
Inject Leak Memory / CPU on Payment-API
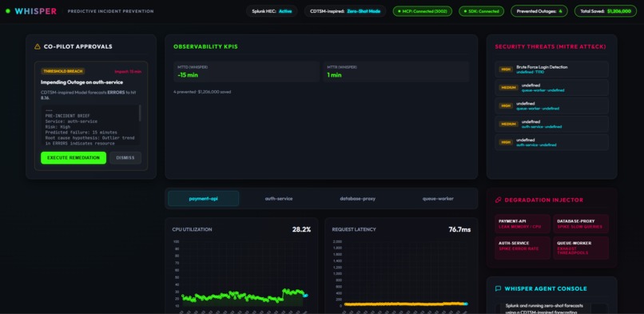coord(523,224)
